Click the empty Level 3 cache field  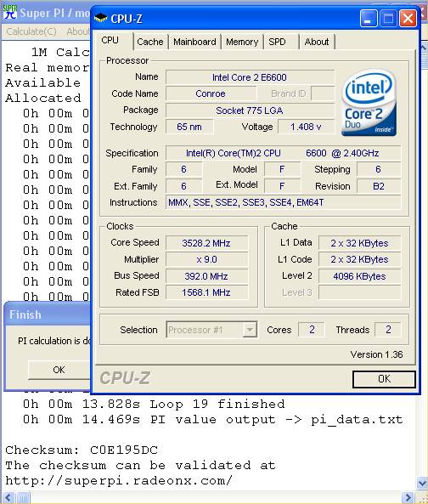359,292
